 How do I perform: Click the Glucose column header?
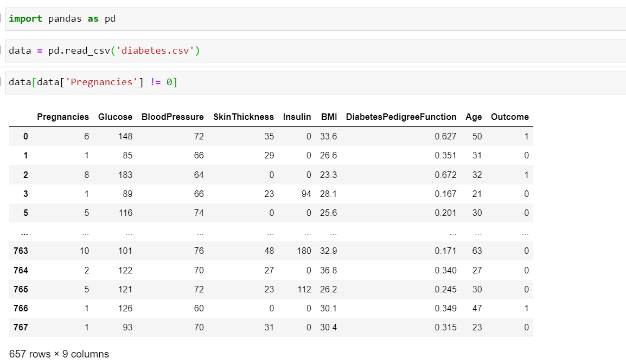click(x=115, y=117)
